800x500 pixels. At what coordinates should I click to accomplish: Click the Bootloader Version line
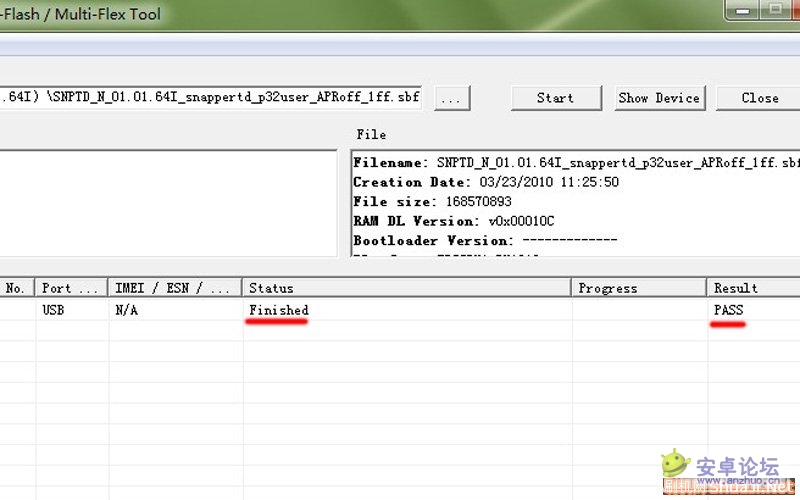[485, 240]
